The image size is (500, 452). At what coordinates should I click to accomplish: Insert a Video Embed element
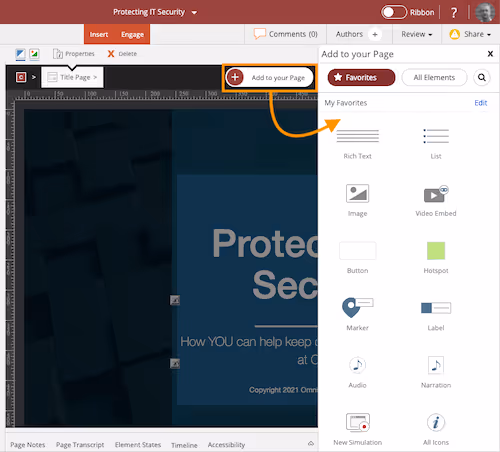(436, 200)
